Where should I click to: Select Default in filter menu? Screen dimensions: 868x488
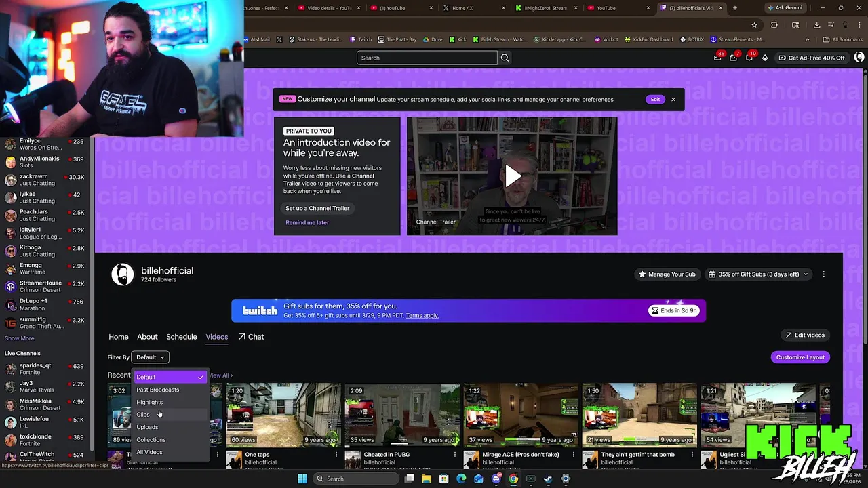(x=170, y=377)
